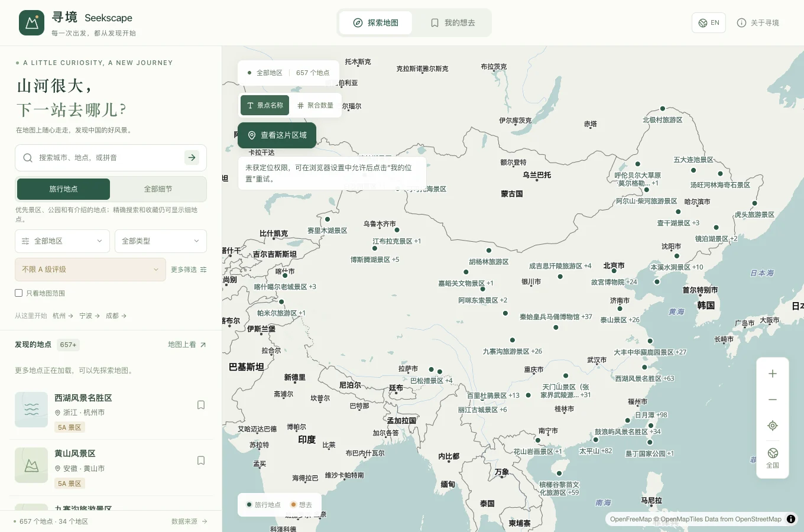Image resolution: width=804 pixels, height=532 pixels.
Task: Open the 不限 A 级评级 dropdown
Action: tap(90, 270)
